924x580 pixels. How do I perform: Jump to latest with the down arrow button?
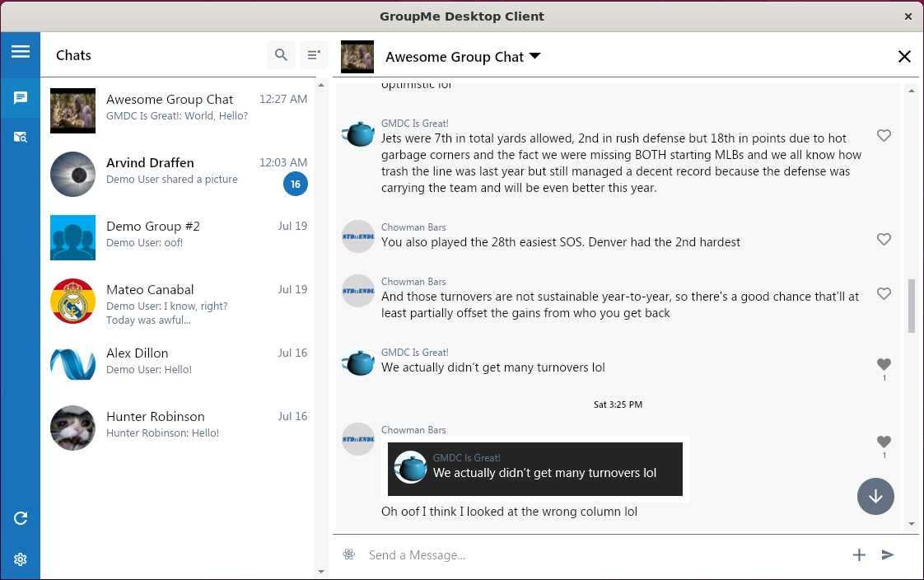[x=875, y=496]
